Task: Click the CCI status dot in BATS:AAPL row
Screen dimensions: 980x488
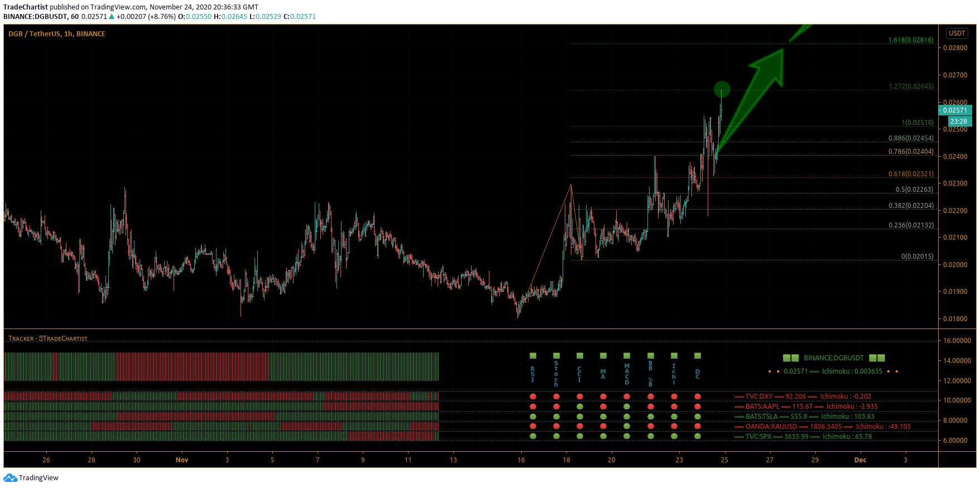Action: 580,407
